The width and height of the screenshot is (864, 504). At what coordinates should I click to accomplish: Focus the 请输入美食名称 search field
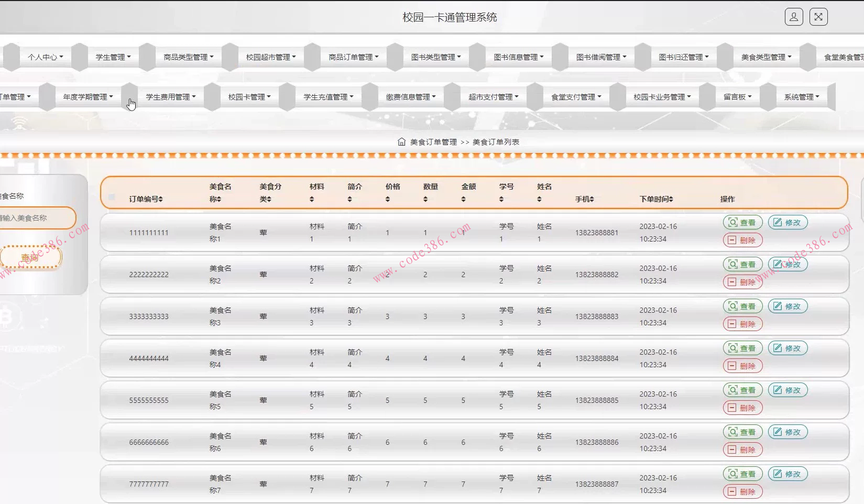(37, 218)
